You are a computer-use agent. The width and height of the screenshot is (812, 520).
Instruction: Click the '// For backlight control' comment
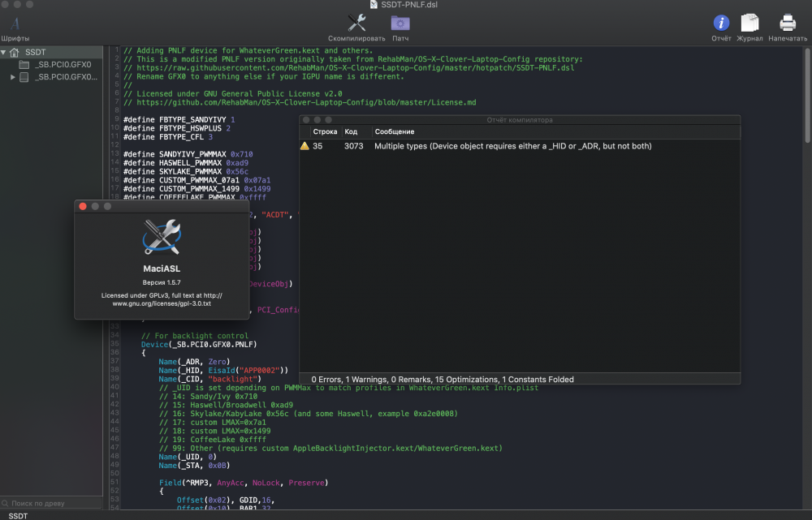pyautogui.click(x=195, y=336)
